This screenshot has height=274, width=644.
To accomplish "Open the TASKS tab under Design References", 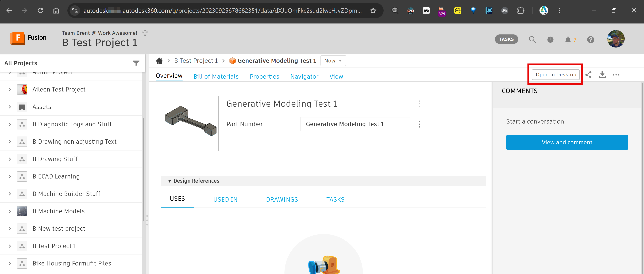I will tap(335, 200).
